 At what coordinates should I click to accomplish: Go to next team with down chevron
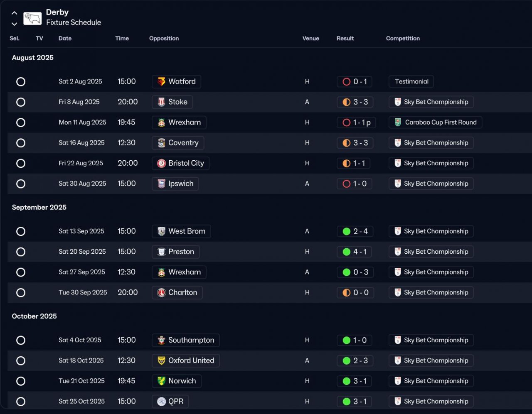click(x=14, y=24)
